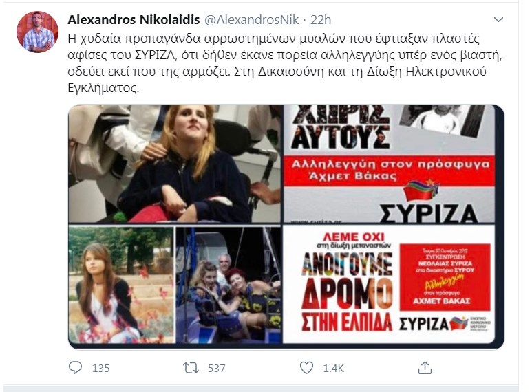Go to the @AlexandrosNik handle
This screenshot has height=392, width=532.
[251, 20]
